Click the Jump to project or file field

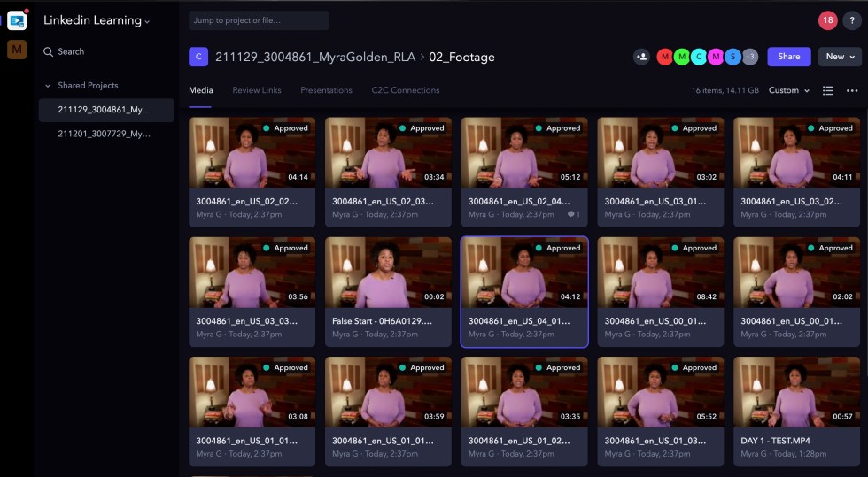(259, 20)
